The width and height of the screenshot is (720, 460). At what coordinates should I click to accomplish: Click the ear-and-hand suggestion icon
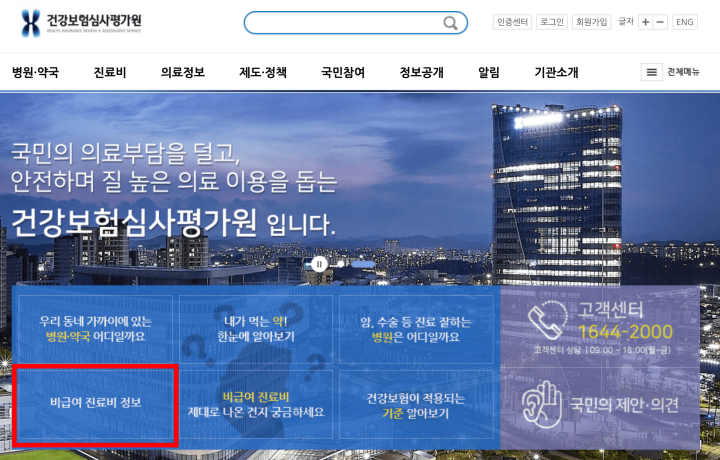click(x=542, y=404)
